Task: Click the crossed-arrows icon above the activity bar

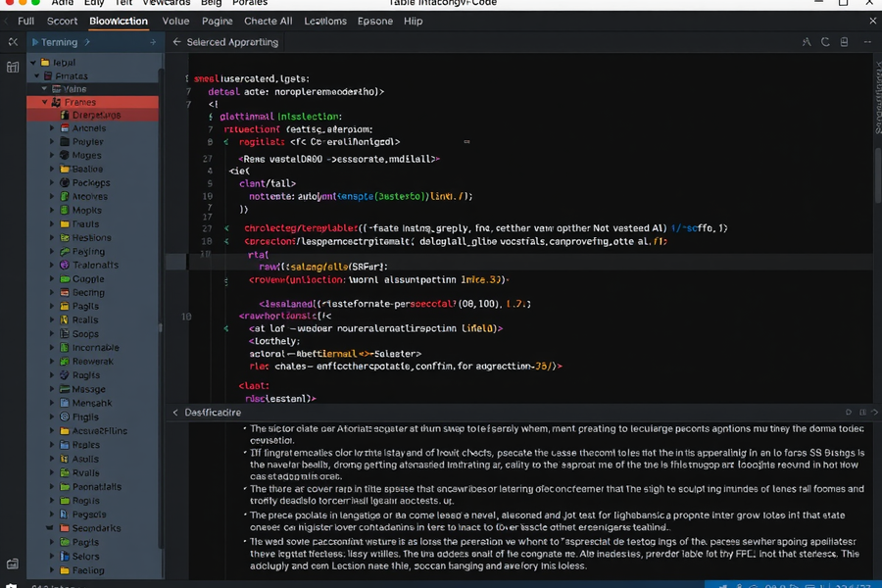Action: coord(13,42)
